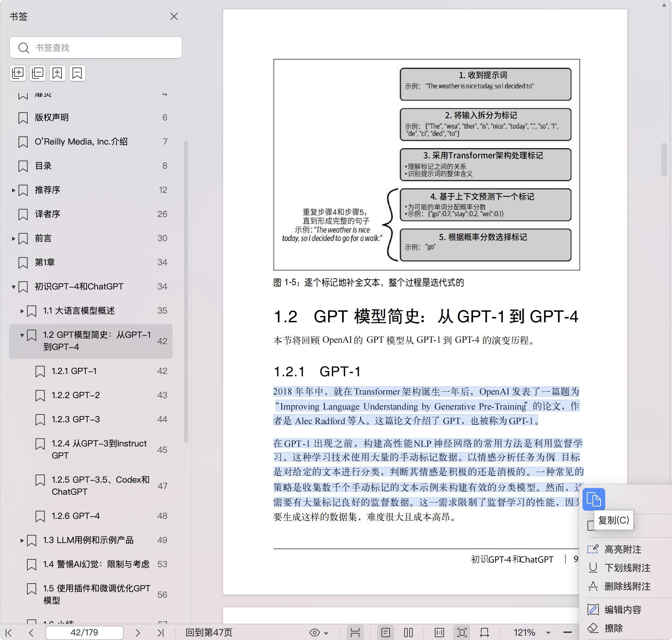Choose 下划线附注 in the context menu
Screen dimensions: 672x640
[627, 568]
